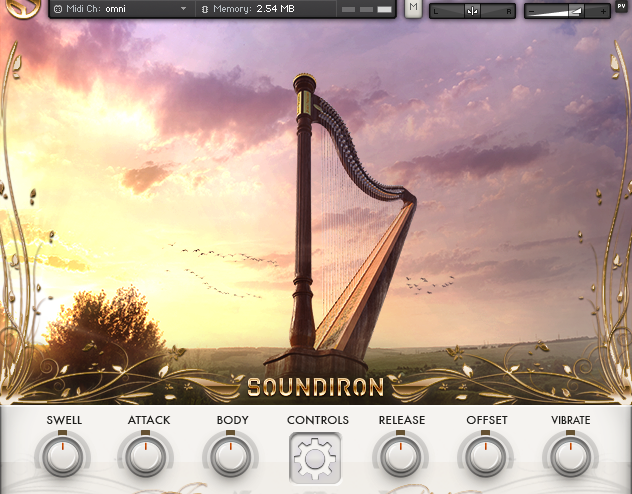Click the volume minus button
Viewport: 632px width, 494px height.
[531, 12]
